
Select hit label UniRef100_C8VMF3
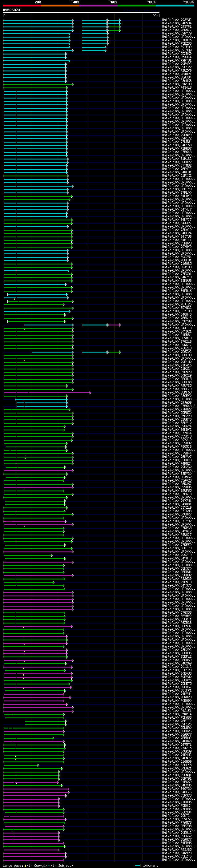click(177, 338)
